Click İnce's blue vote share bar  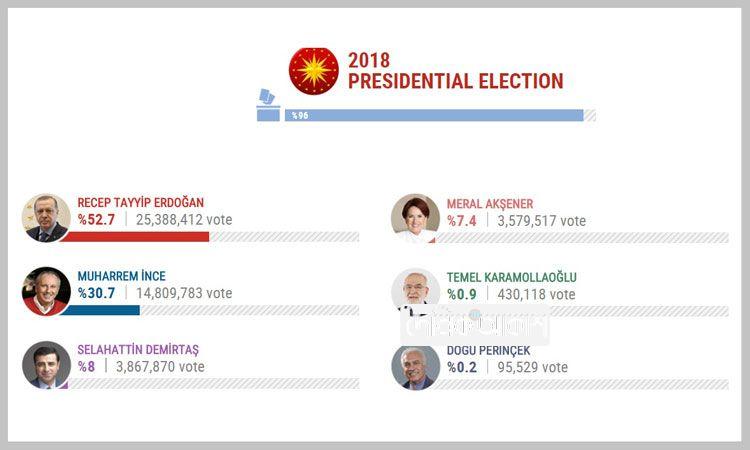click(108, 310)
